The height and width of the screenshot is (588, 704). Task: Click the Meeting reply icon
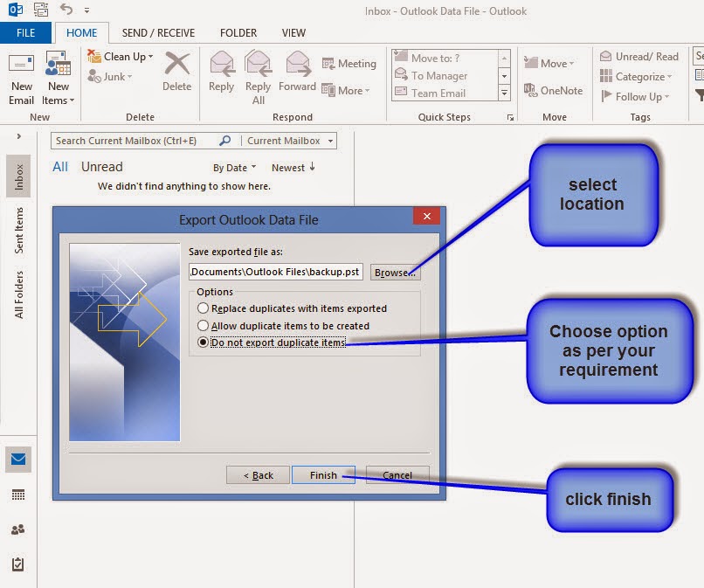pos(349,64)
